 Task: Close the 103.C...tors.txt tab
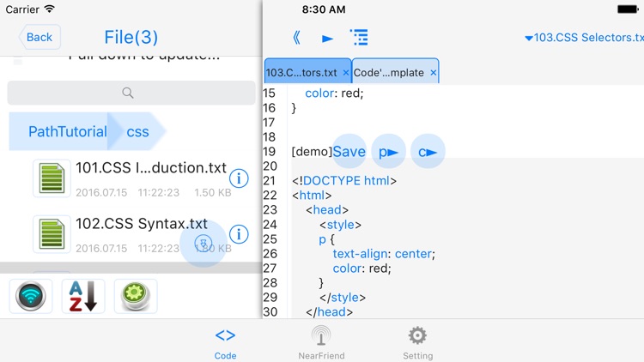[x=346, y=73]
